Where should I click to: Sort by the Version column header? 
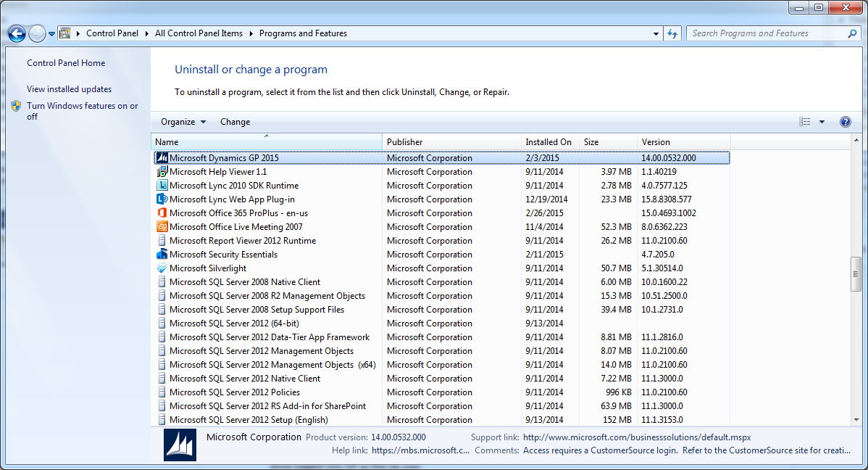tap(684, 142)
